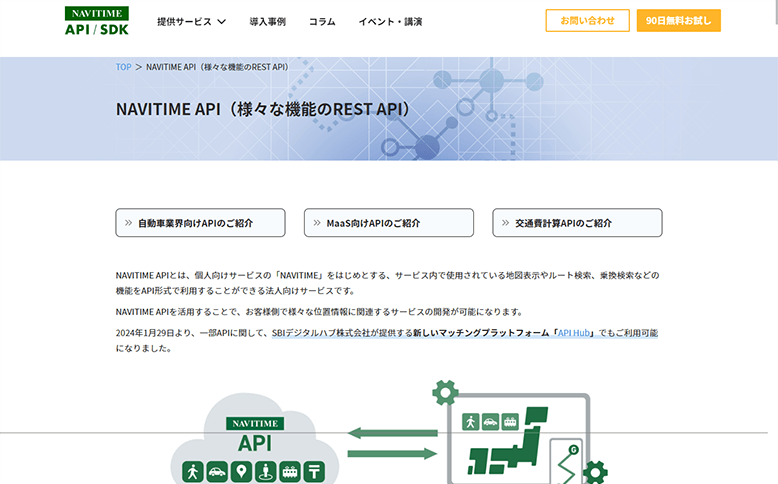Click the car icon in the cloud
This screenshot has height=484, width=778.
[x=217, y=471]
